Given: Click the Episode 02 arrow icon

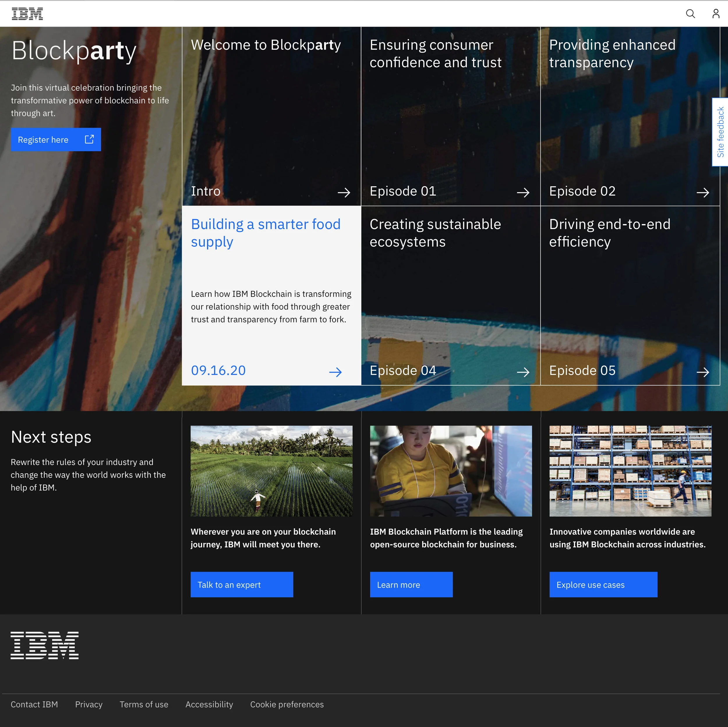Looking at the screenshot, I should pos(703,192).
